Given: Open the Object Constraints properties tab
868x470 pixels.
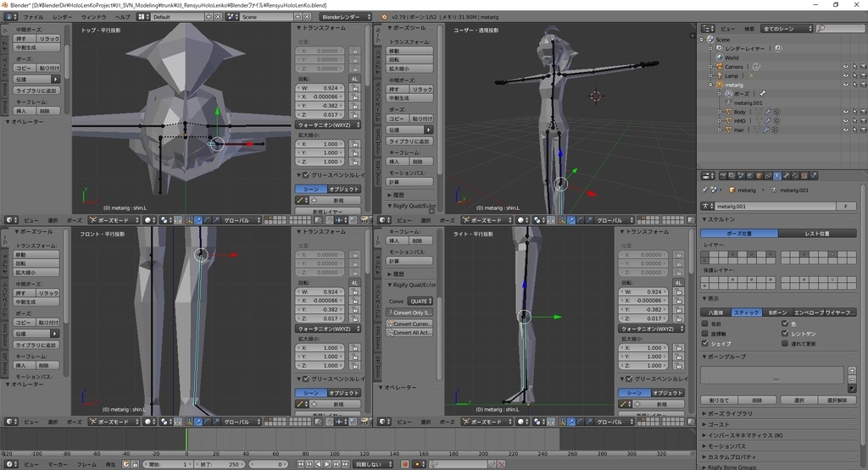Looking at the screenshot, I should (x=768, y=176).
